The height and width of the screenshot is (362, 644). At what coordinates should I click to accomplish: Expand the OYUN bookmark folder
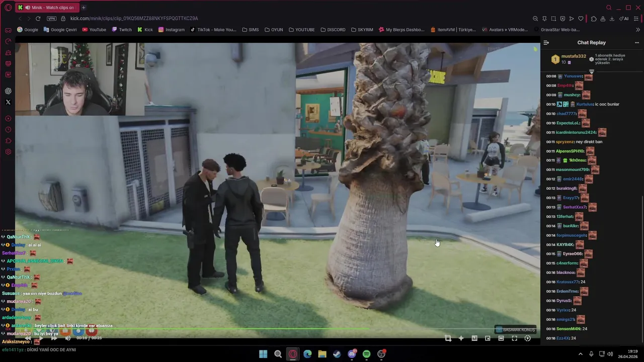274,30
